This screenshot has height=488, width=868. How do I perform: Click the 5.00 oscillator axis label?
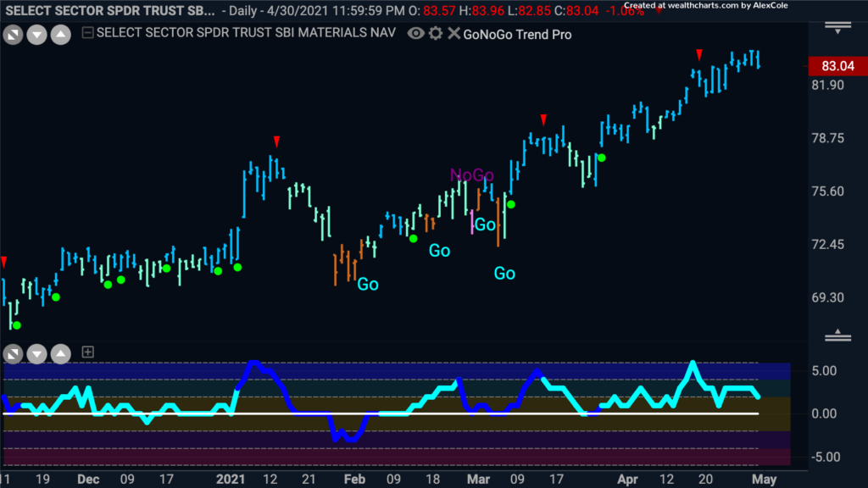(x=824, y=371)
